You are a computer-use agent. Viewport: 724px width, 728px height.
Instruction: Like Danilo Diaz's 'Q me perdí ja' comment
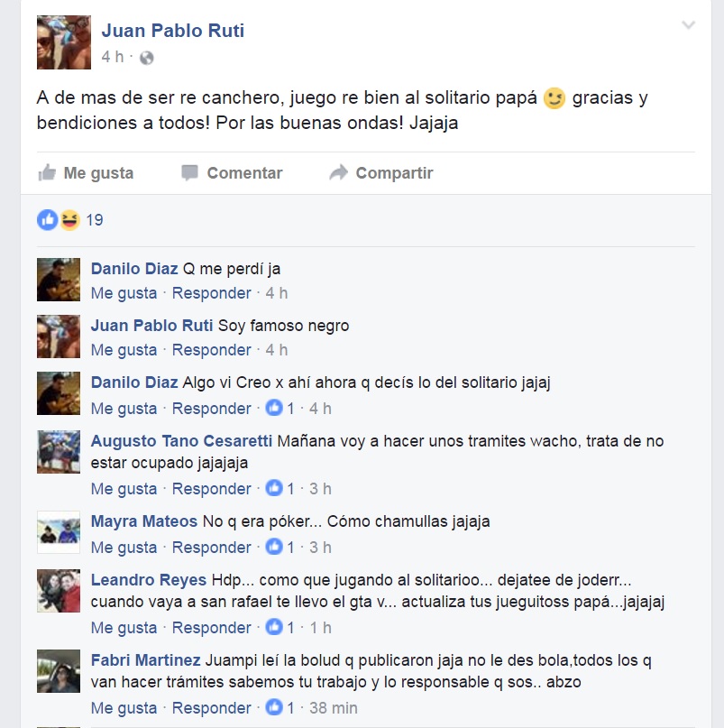coord(124,293)
